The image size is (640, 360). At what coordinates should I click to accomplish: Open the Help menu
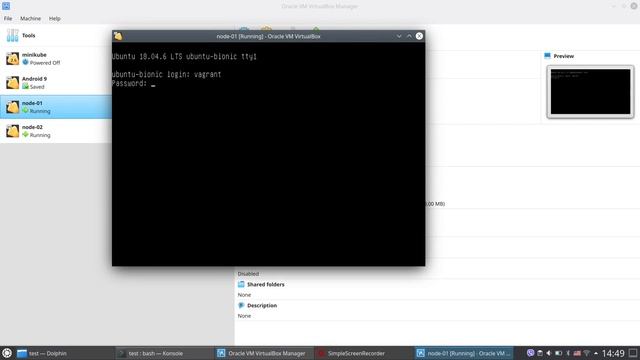[x=55, y=18]
